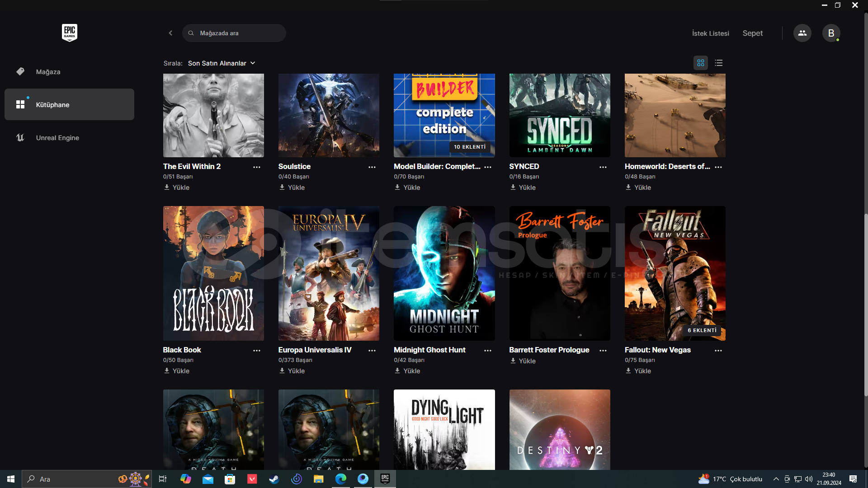Open options menu for Barrett Foster Prologue
The width and height of the screenshot is (868, 488).
(x=603, y=350)
